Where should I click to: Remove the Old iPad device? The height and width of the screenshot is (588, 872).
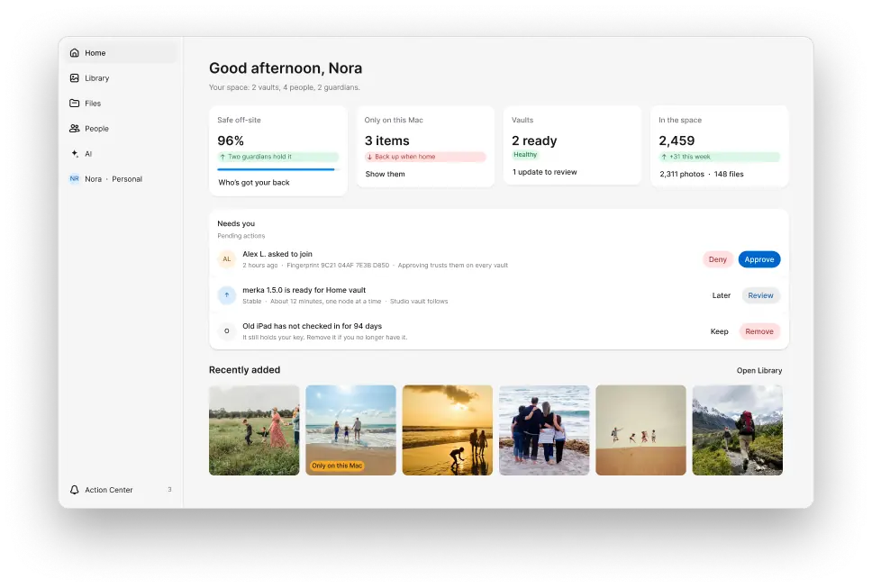click(x=759, y=331)
